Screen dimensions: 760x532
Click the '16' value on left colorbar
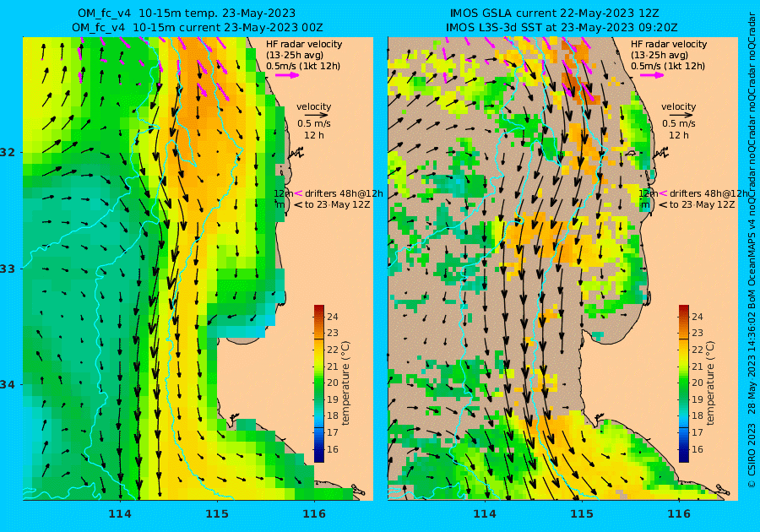(333, 449)
